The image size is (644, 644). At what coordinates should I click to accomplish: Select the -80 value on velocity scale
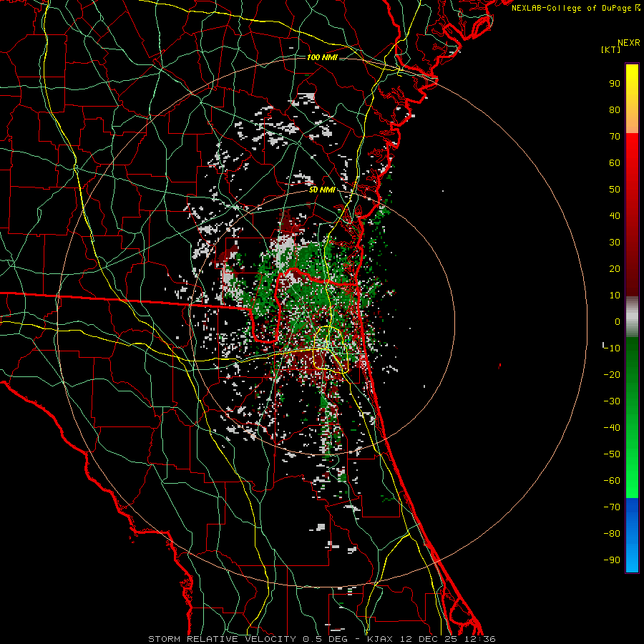[612, 534]
